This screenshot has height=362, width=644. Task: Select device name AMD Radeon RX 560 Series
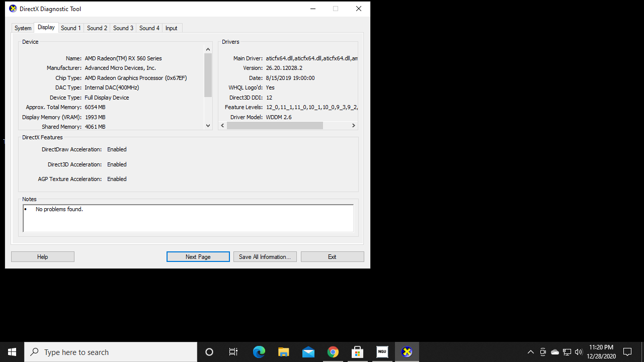click(123, 58)
